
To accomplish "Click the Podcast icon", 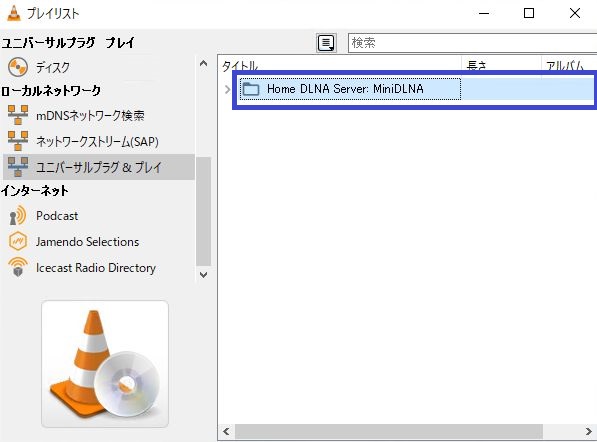I will click(x=18, y=216).
